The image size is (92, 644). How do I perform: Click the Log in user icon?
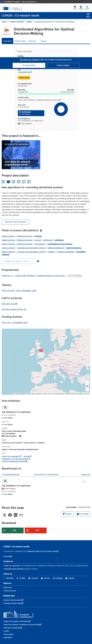pyautogui.click(x=75, y=7)
